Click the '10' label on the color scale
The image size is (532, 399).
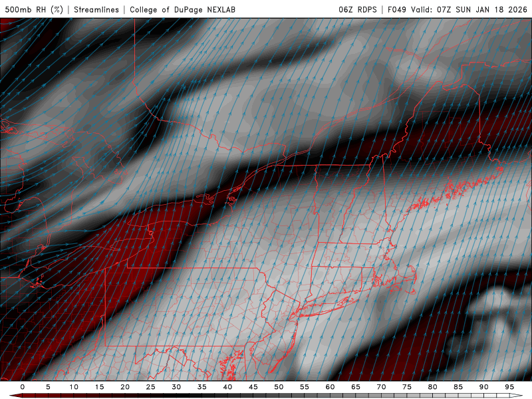click(x=74, y=387)
